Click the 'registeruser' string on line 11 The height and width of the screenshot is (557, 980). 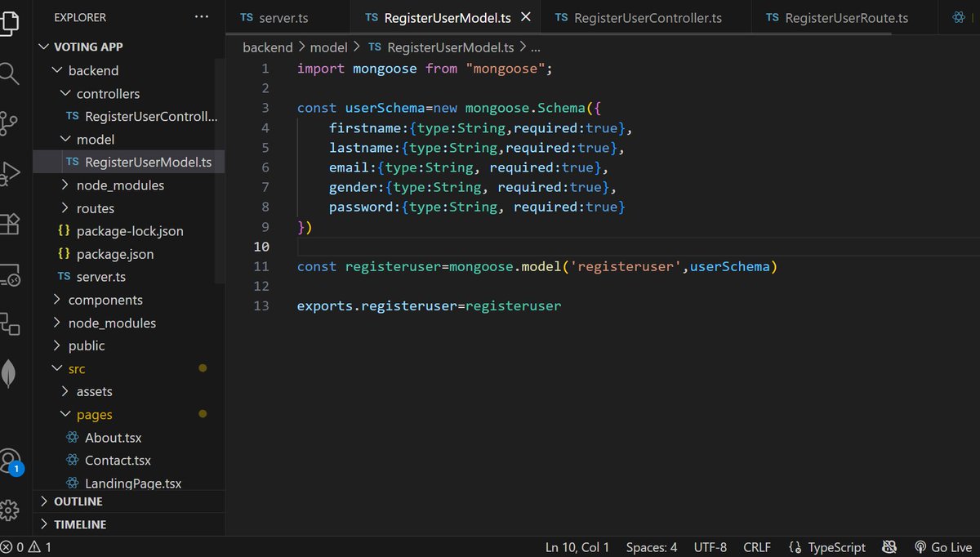[x=627, y=266]
